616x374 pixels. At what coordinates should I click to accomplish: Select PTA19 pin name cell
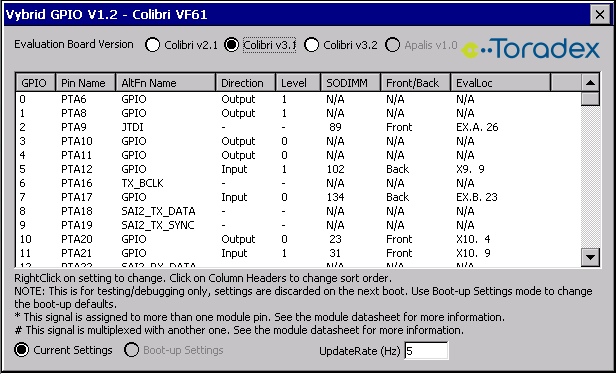pyautogui.click(x=77, y=225)
